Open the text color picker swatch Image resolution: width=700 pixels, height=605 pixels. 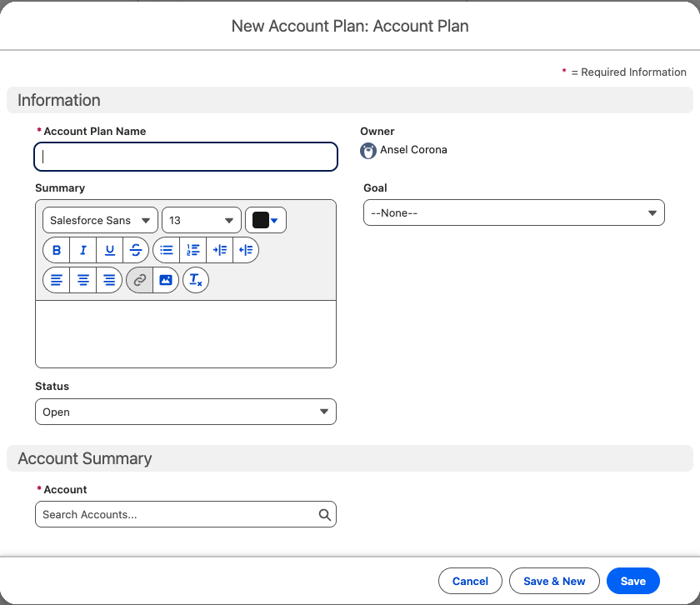pyautogui.click(x=266, y=220)
